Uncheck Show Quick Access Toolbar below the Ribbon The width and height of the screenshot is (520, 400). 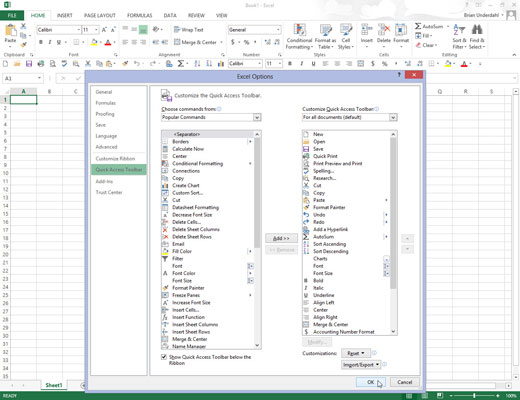[164, 357]
